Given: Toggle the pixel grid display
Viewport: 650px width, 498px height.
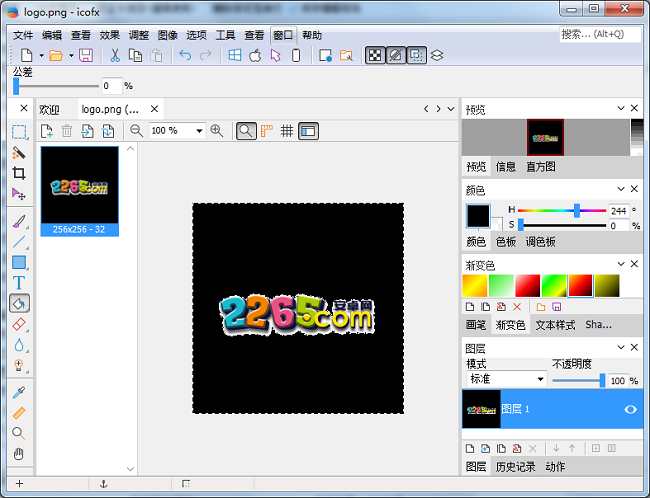Looking at the screenshot, I should [x=287, y=130].
